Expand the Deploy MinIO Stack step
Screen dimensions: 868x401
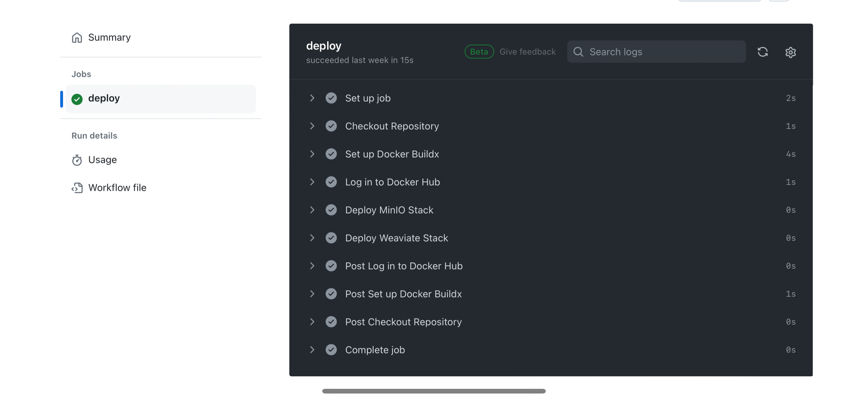[312, 210]
